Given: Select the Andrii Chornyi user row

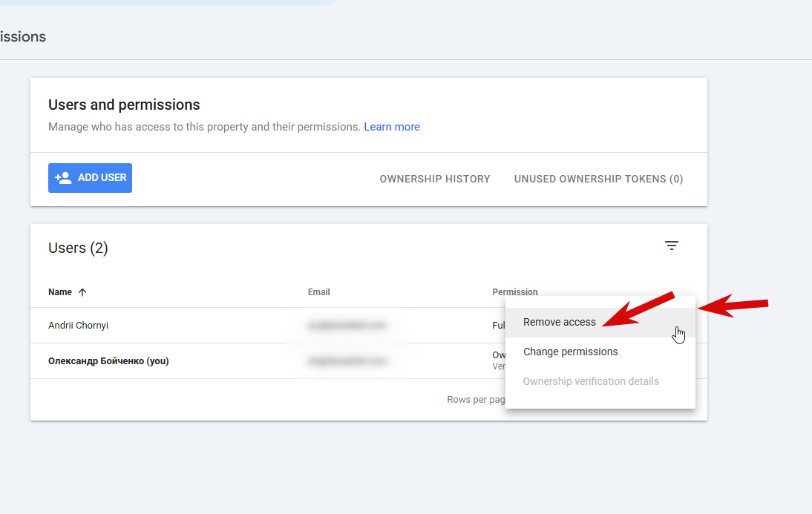Looking at the screenshot, I should click(268, 326).
